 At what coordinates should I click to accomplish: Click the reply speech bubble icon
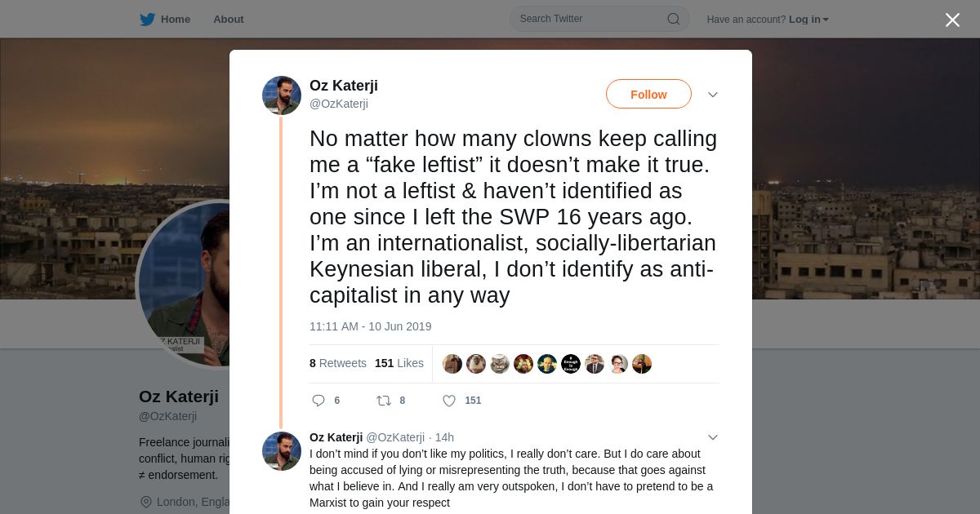[x=319, y=401]
